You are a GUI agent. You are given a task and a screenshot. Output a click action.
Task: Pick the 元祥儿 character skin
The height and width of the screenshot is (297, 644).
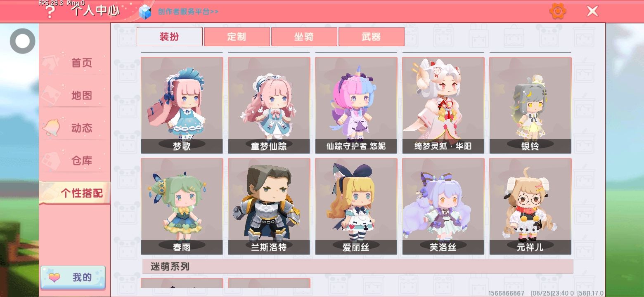(x=530, y=207)
